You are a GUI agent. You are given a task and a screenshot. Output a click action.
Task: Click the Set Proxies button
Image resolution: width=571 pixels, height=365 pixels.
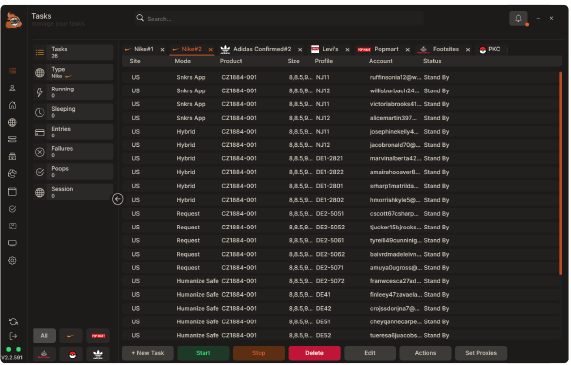(x=481, y=353)
